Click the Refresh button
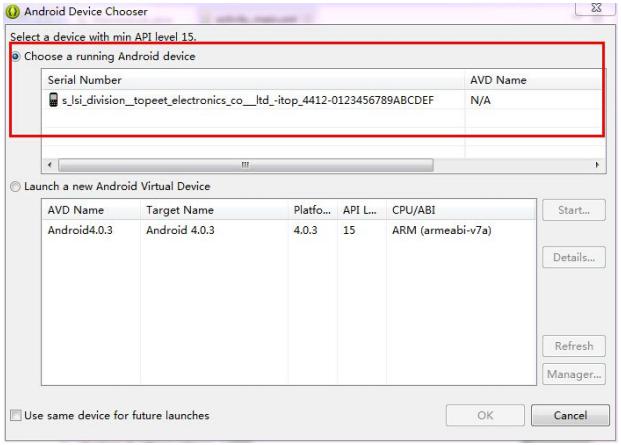The image size is (621, 445). [x=574, y=346]
